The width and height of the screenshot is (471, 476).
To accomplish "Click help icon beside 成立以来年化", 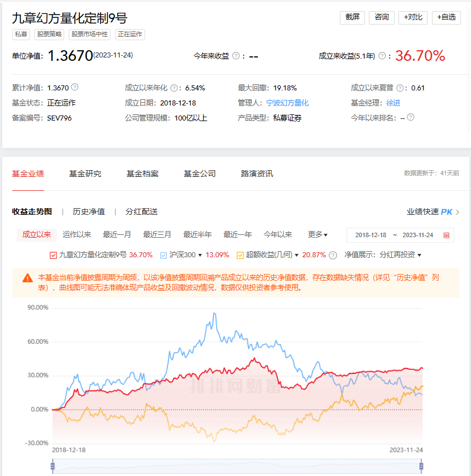I will coord(174,88).
